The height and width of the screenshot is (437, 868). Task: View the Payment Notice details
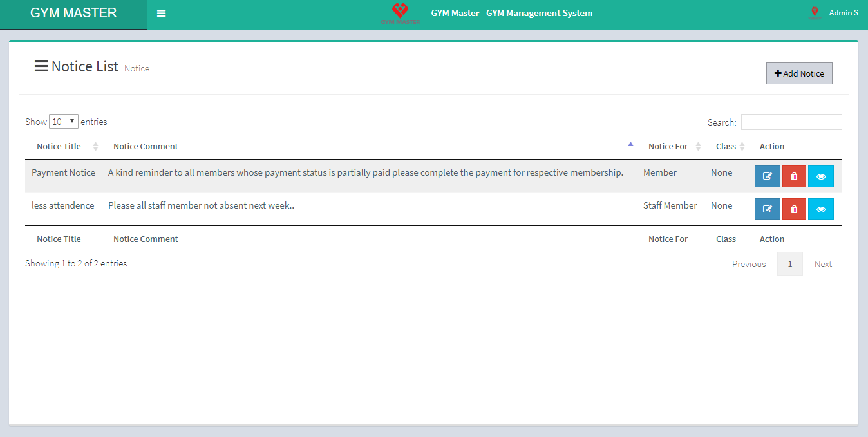coord(820,176)
